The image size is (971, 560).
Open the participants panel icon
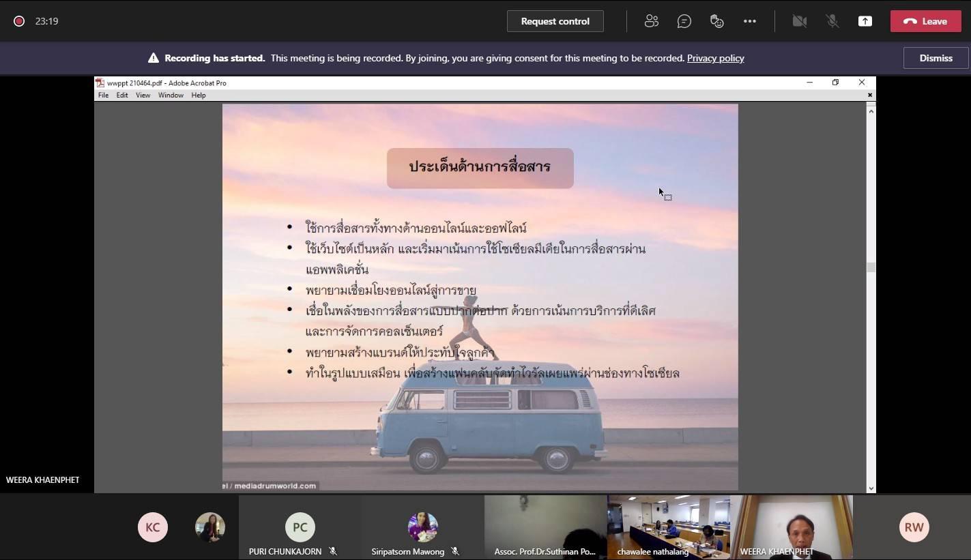coord(651,21)
